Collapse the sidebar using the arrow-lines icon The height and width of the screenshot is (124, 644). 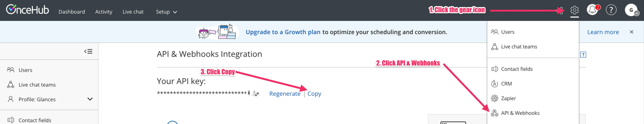pyautogui.click(x=88, y=51)
